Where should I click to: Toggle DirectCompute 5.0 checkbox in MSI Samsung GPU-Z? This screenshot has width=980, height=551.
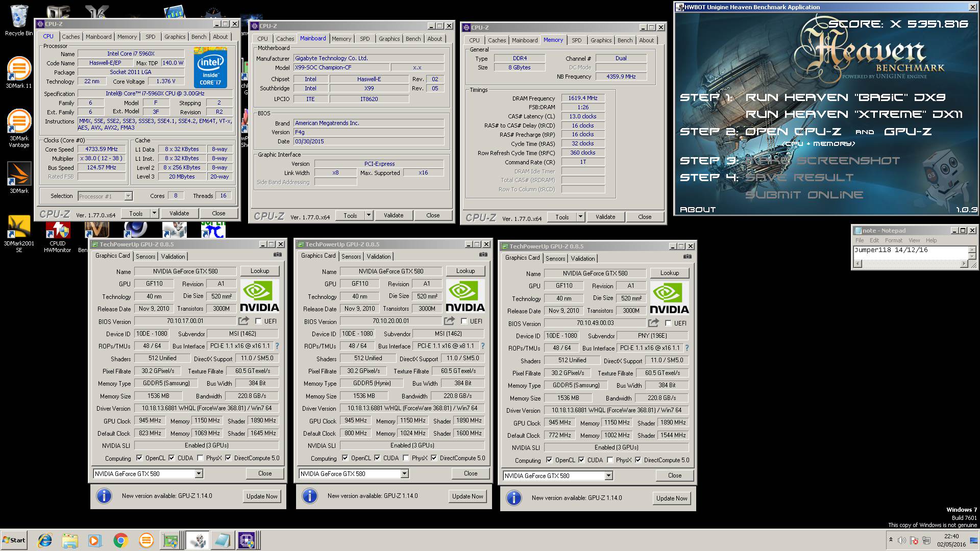point(228,458)
